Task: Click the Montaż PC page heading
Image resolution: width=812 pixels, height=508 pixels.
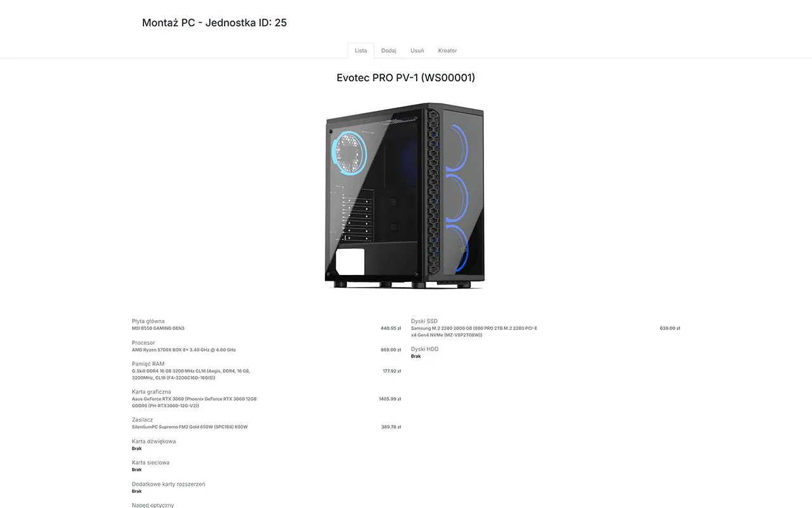Action: 214,23
